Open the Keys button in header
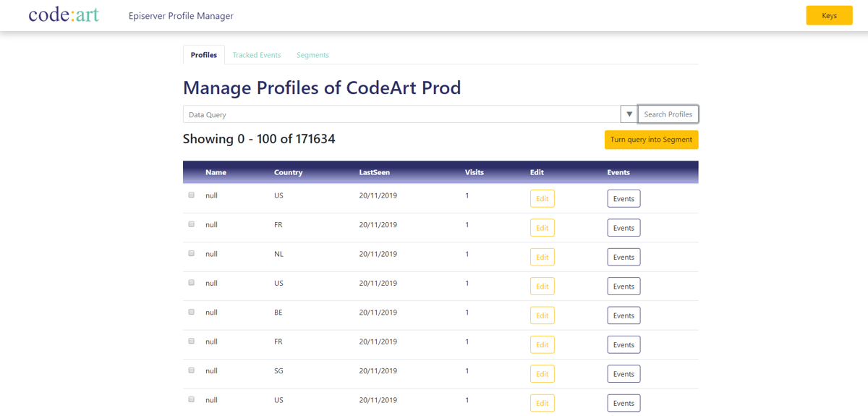This screenshot has width=868, height=416. (x=829, y=16)
